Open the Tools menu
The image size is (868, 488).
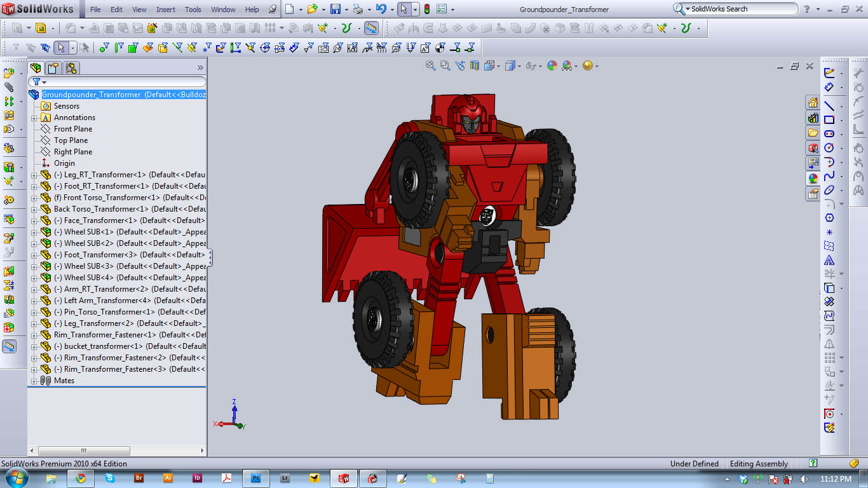[x=193, y=9]
